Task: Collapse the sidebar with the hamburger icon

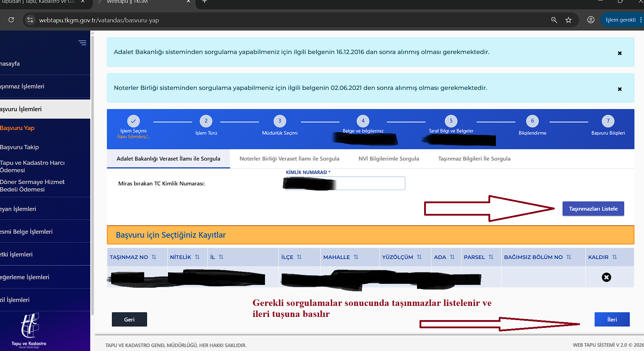Action: 82,43
